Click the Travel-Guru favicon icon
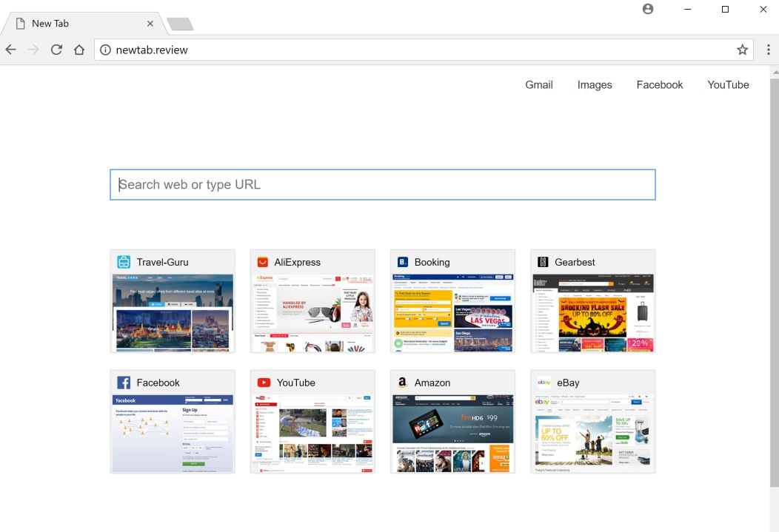 tap(122, 262)
